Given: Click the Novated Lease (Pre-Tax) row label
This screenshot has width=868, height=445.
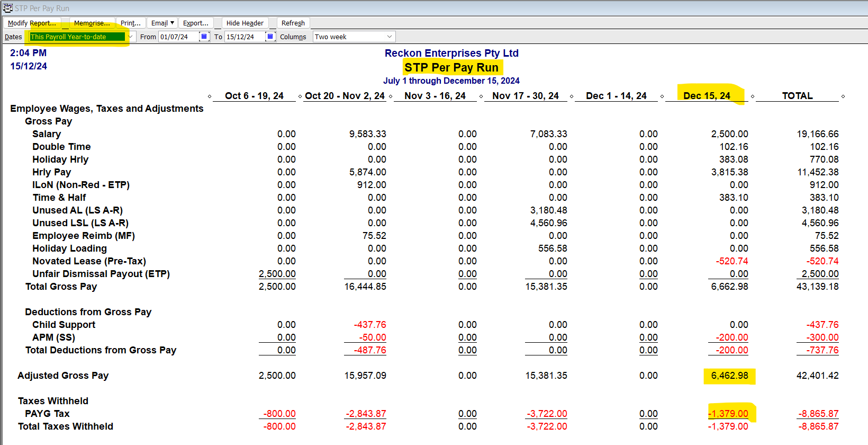Looking at the screenshot, I should click(89, 261).
